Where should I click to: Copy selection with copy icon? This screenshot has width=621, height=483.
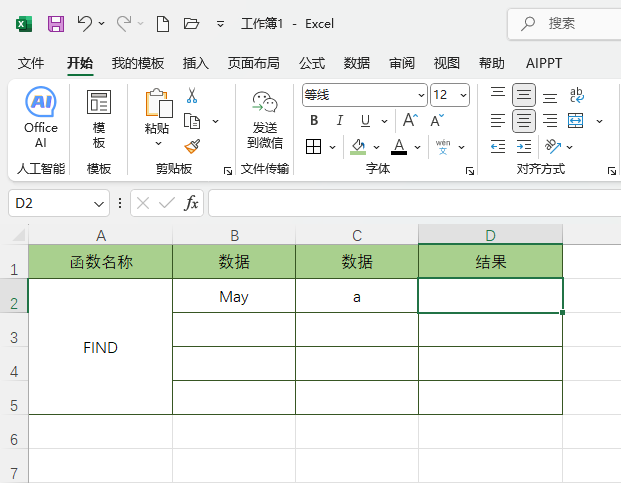tap(192, 121)
